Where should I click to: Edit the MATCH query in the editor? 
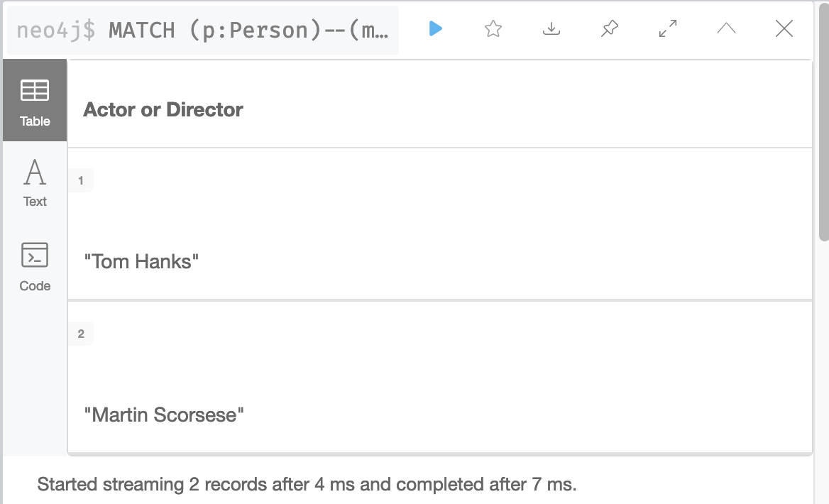pos(203,30)
